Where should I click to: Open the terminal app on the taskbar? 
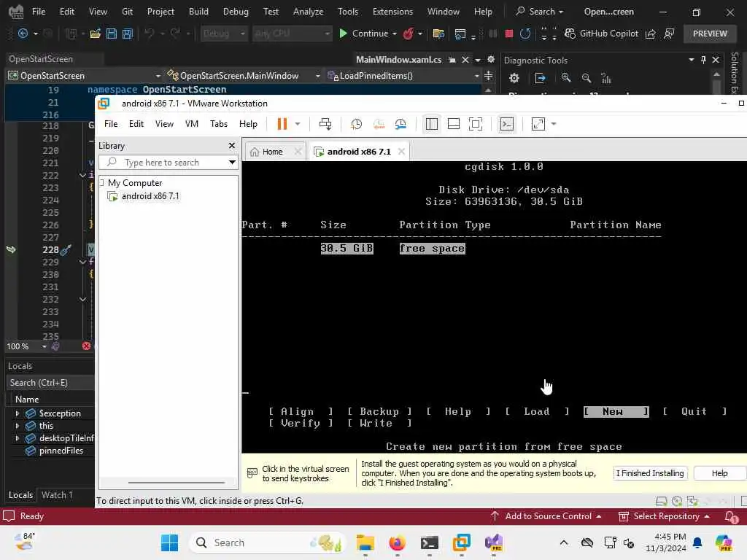[429, 542]
